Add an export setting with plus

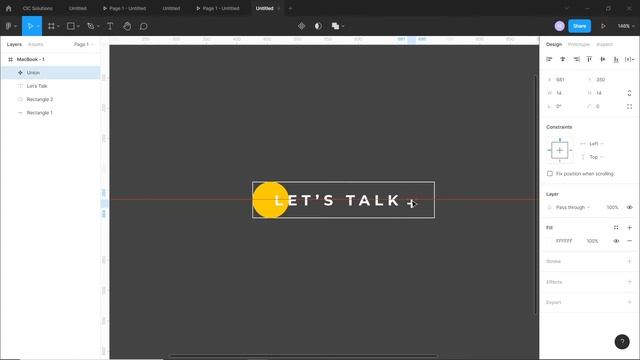point(629,302)
